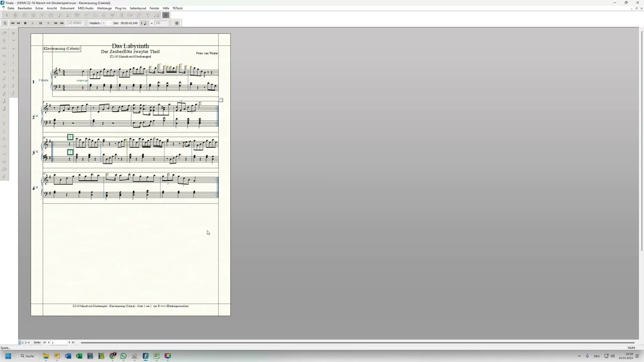Open playback settings gear
Screen dimensions: 644x362
point(177,23)
